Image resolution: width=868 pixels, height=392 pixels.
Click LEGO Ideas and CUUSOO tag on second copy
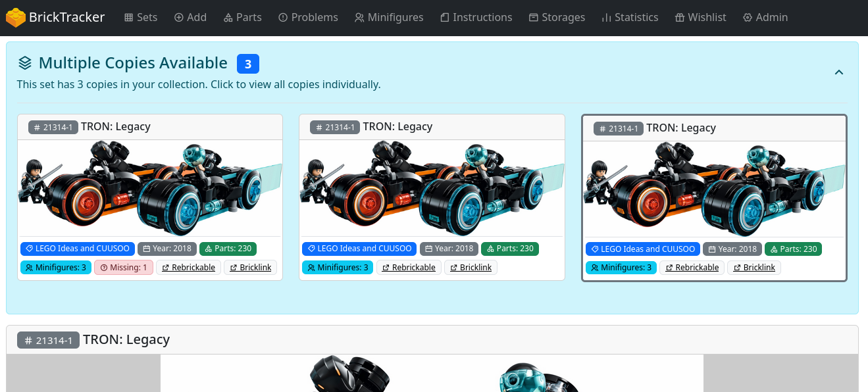tap(359, 249)
